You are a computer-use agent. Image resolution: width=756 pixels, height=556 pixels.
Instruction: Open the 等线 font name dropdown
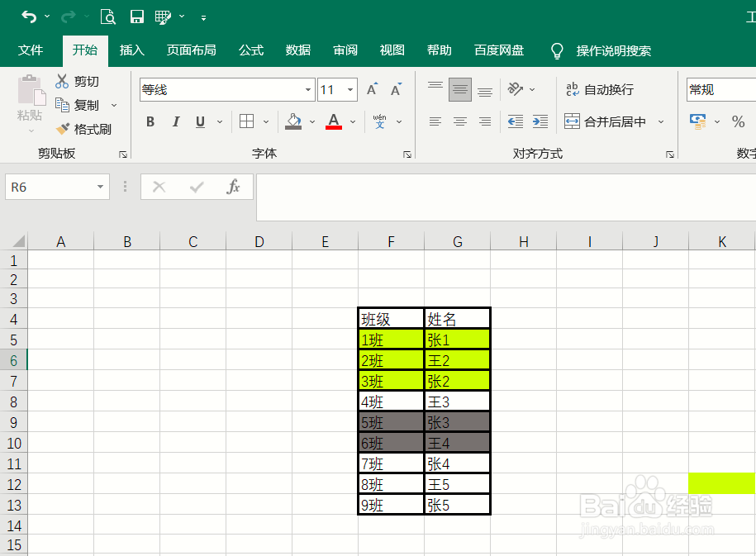(306, 88)
